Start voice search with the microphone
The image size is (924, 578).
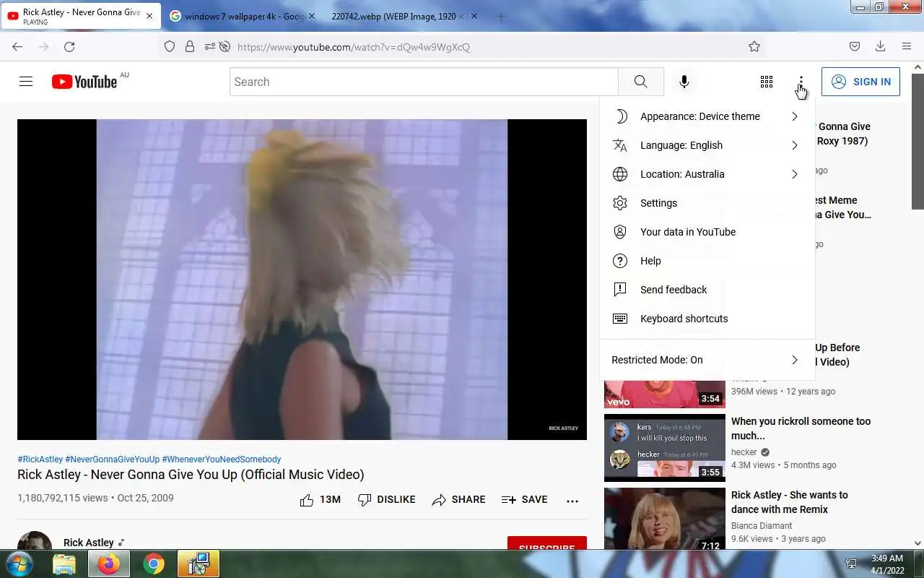pos(684,82)
